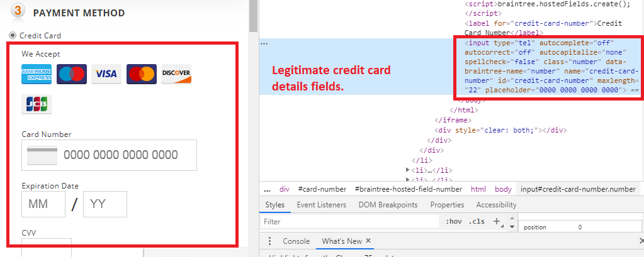644x257 pixels.
Task: Close the What's New drawer tab
Action: [x=368, y=241]
